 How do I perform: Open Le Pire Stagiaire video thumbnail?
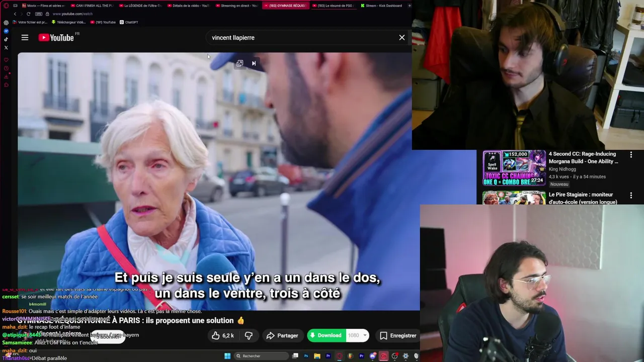[514, 198]
